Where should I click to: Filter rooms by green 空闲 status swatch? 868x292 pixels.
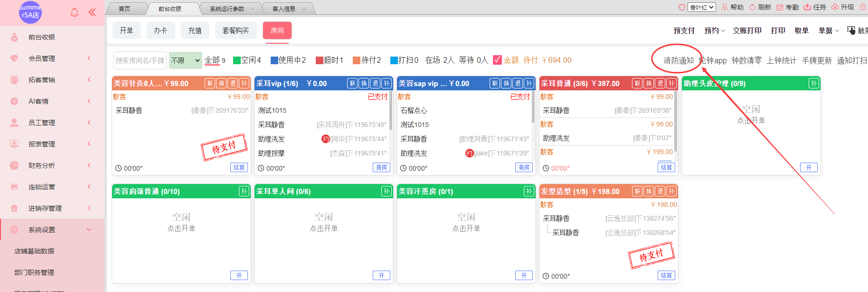(237, 60)
